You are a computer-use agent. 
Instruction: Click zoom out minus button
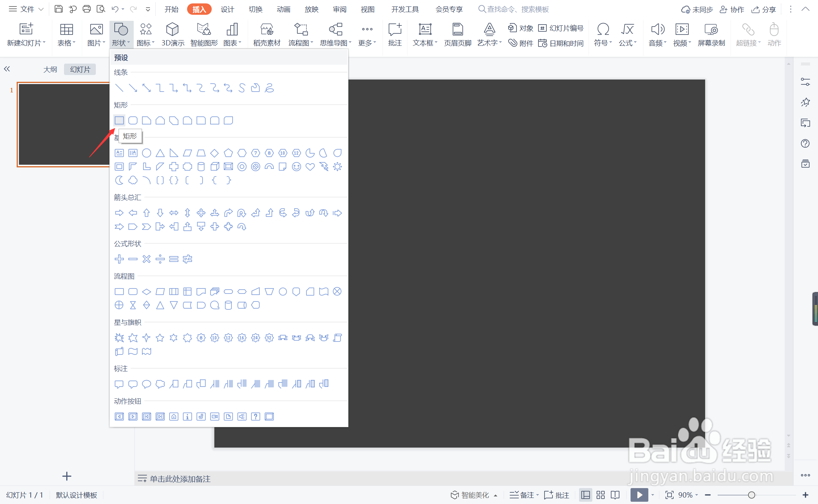[x=708, y=495]
